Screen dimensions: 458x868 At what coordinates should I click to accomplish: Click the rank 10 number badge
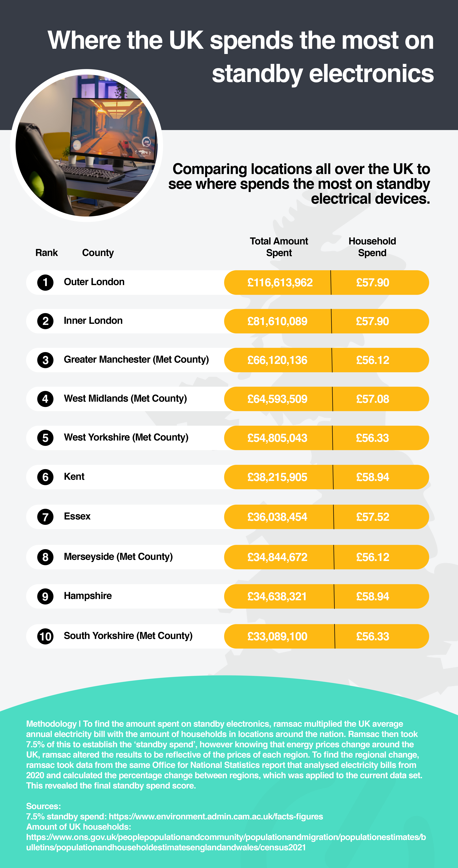pos(45,636)
